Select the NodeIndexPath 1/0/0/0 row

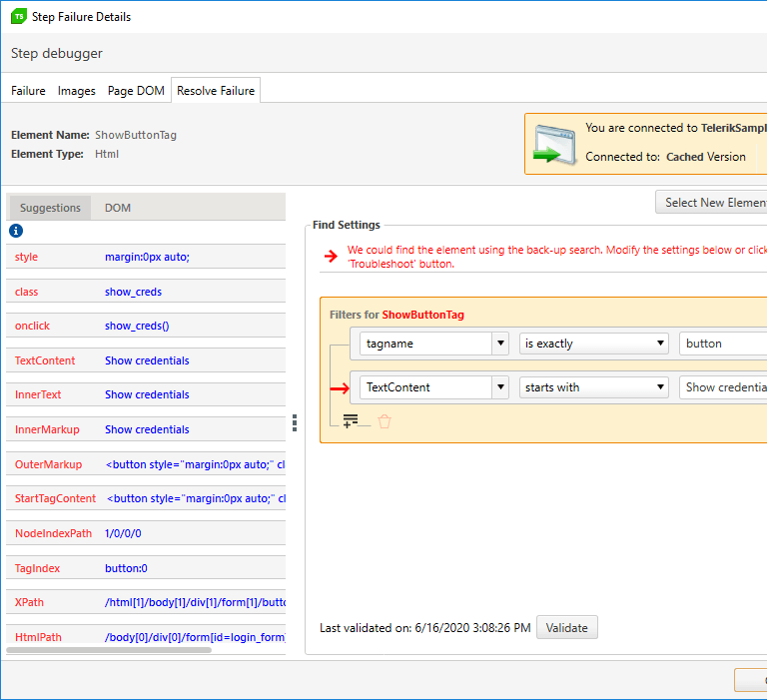click(146, 533)
